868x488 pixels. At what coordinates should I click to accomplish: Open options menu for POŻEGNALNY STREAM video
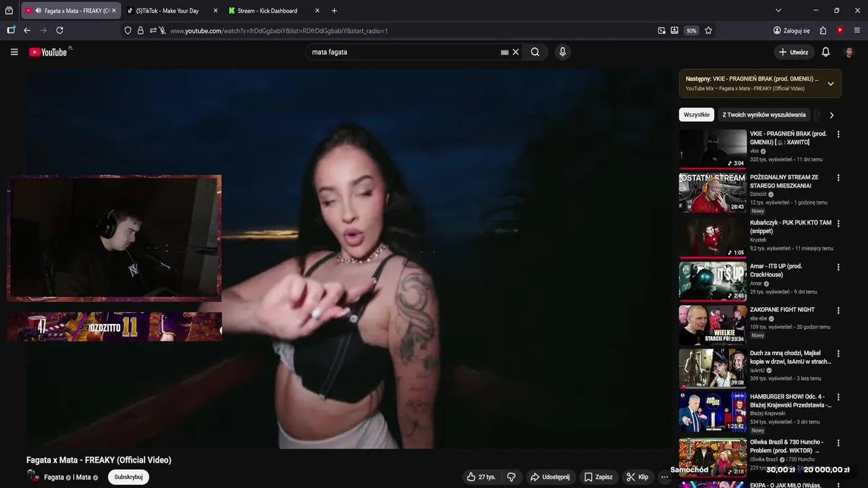coord(838,178)
